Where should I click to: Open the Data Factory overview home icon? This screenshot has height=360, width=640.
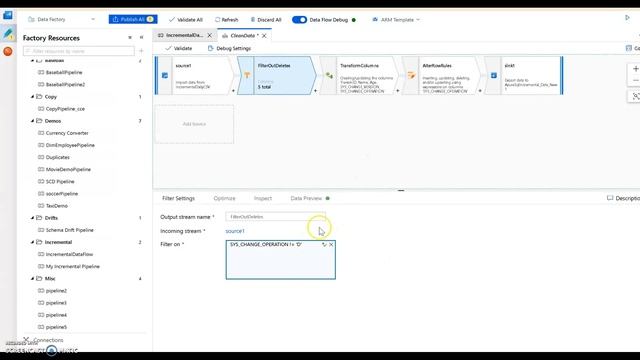pos(8,15)
